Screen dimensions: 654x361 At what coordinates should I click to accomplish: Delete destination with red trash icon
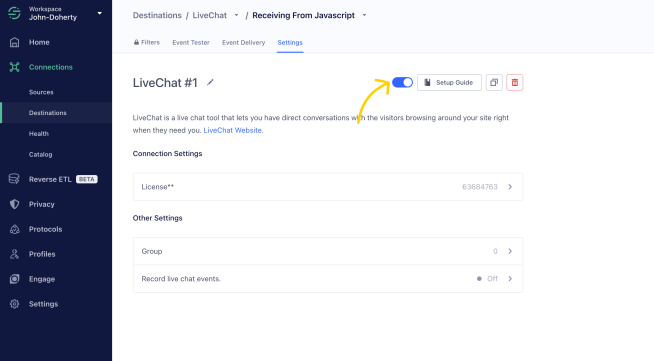[x=515, y=83]
